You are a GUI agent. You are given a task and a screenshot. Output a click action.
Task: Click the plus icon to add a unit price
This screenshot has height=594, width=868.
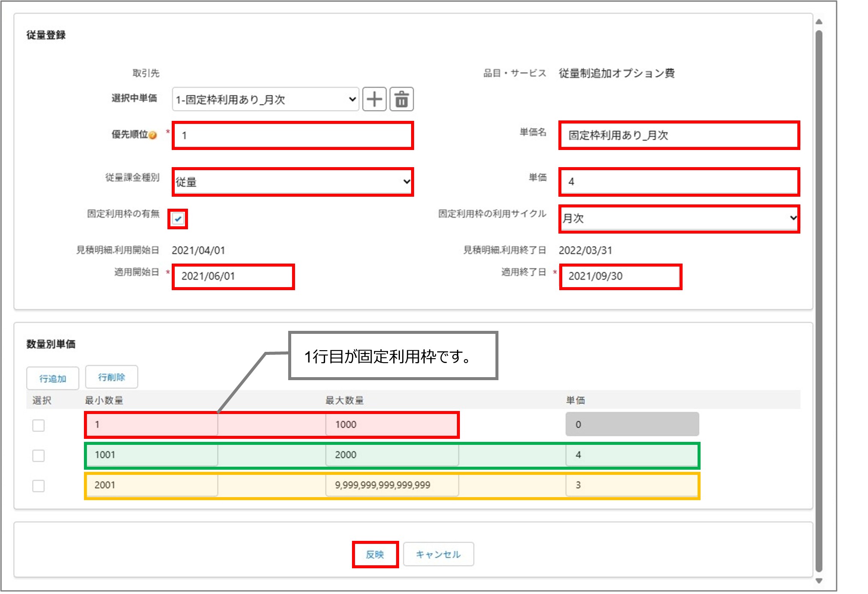(x=375, y=99)
